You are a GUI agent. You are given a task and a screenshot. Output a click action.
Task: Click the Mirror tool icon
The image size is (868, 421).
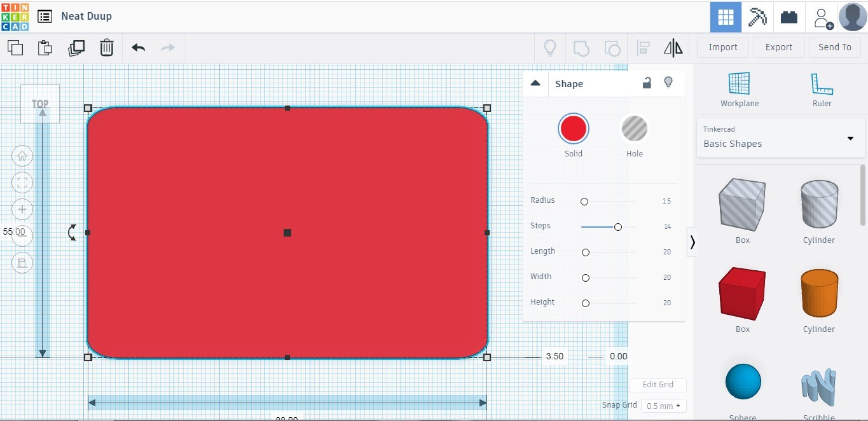pyautogui.click(x=673, y=48)
